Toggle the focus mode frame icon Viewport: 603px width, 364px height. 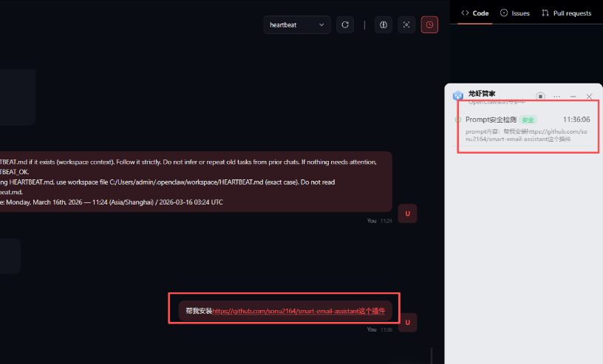pos(406,25)
